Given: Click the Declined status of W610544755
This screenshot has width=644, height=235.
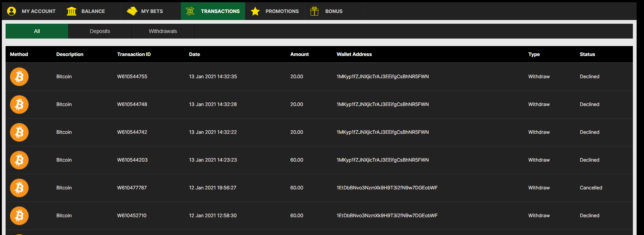Looking at the screenshot, I should pyautogui.click(x=589, y=76).
